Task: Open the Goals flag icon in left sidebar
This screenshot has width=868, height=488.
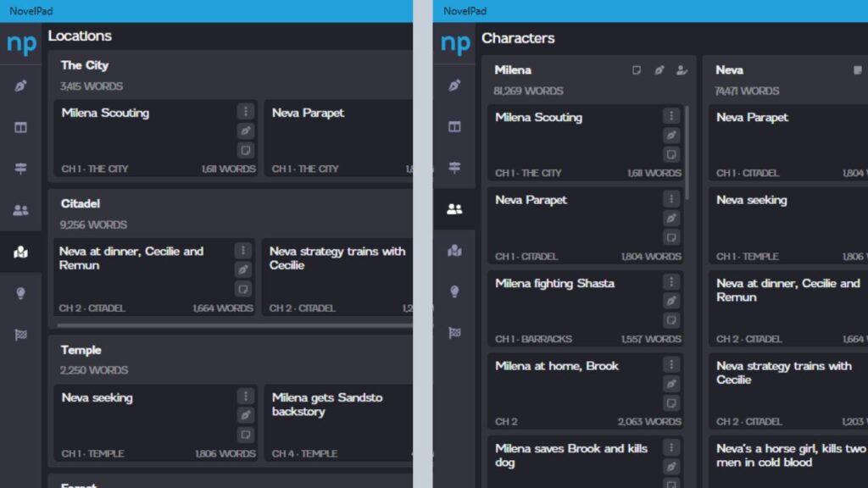Action: [20, 335]
